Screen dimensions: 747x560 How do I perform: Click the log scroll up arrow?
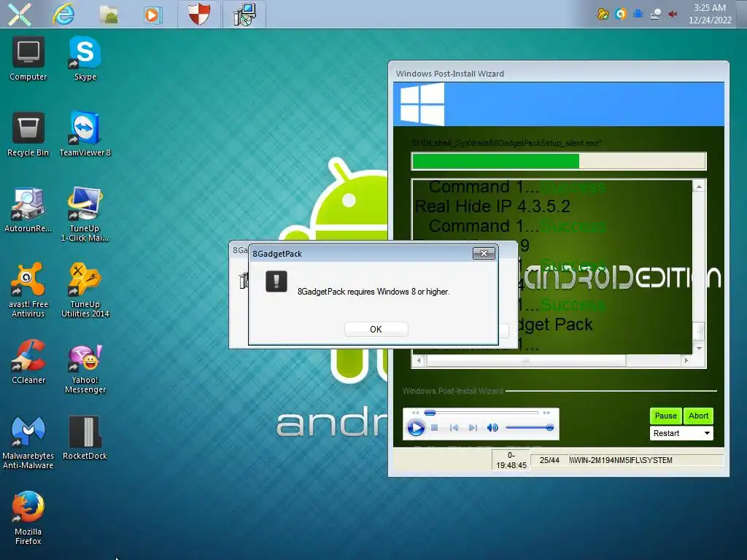(699, 187)
